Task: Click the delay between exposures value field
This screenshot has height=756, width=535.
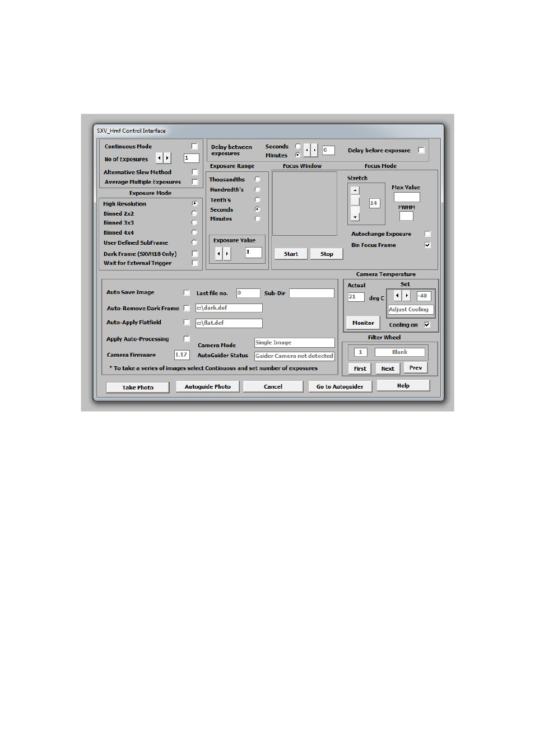Action: [328, 150]
